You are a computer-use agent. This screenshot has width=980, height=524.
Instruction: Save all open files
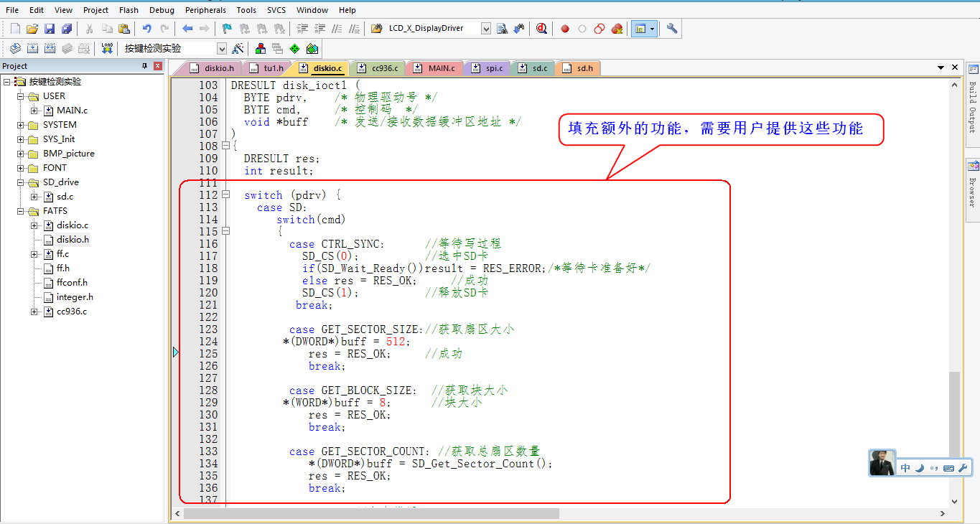pos(67,28)
